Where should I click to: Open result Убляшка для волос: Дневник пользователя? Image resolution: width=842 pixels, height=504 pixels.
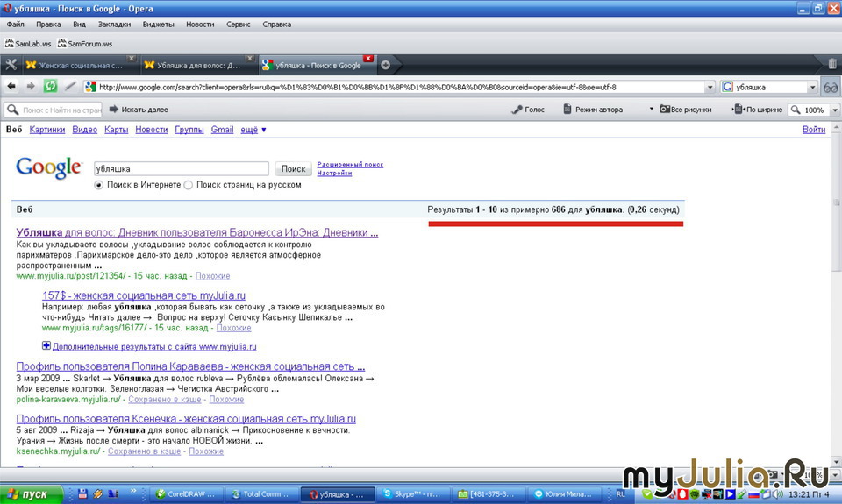click(197, 233)
